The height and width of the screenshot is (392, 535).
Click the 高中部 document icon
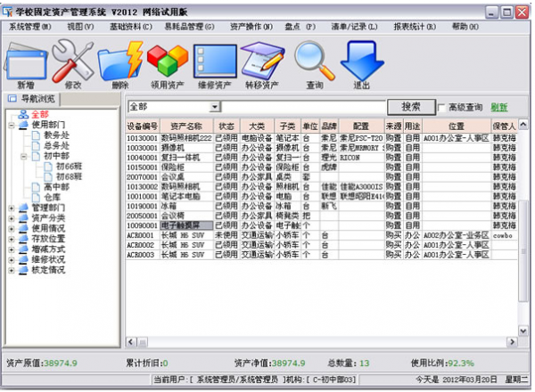point(36,187)
